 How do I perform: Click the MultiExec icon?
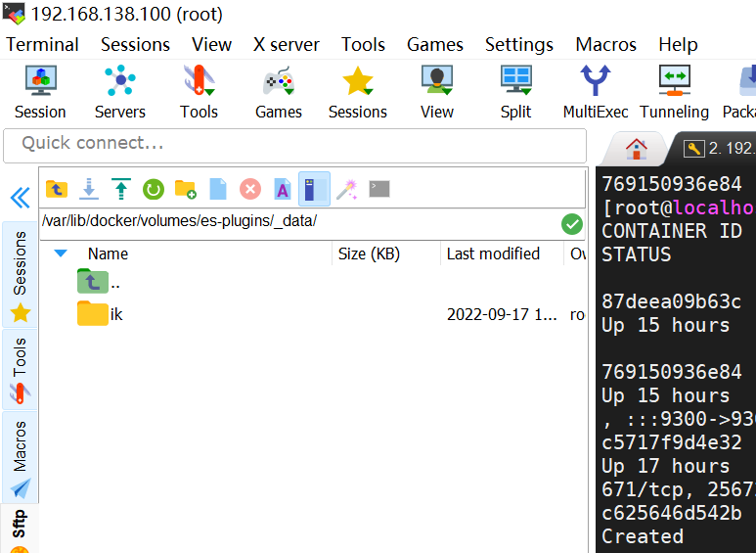pos(596,92)
